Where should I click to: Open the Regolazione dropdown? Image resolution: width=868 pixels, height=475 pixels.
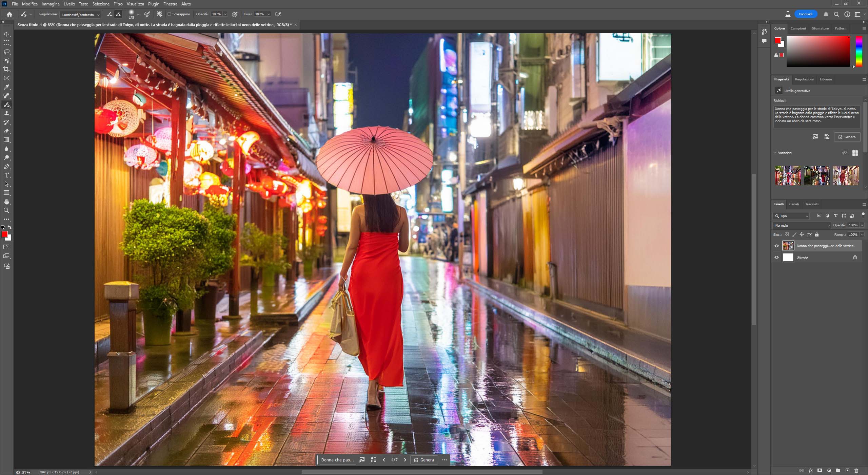[x=80, y=15]
